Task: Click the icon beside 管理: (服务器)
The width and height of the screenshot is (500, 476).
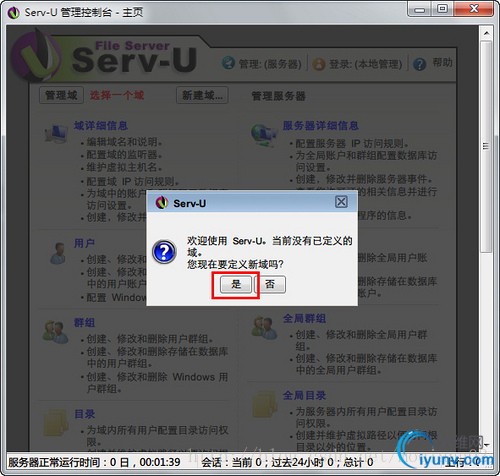Action: tap(228, 63)
